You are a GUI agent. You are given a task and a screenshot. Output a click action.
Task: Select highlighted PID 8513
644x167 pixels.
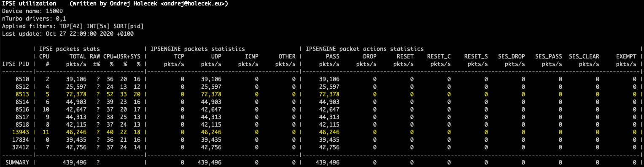[x=22, y=94]
